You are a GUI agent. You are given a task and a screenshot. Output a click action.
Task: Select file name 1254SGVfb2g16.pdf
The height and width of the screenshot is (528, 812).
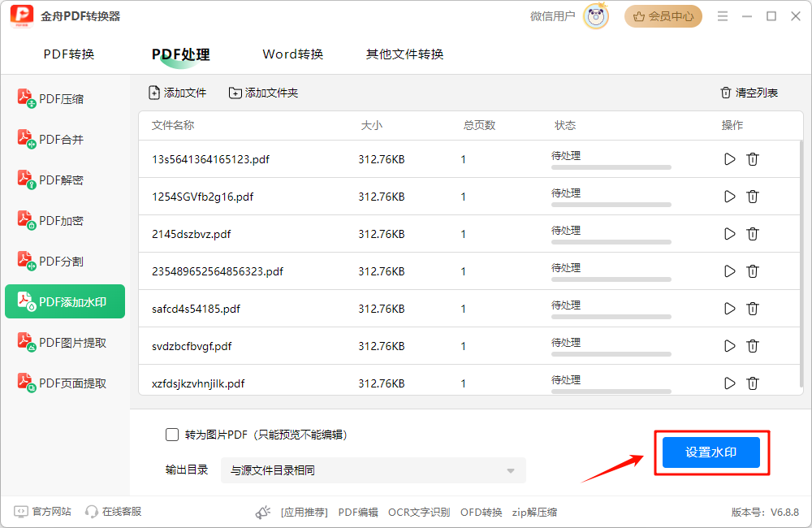pyautogui.click(x=202, y=197)
